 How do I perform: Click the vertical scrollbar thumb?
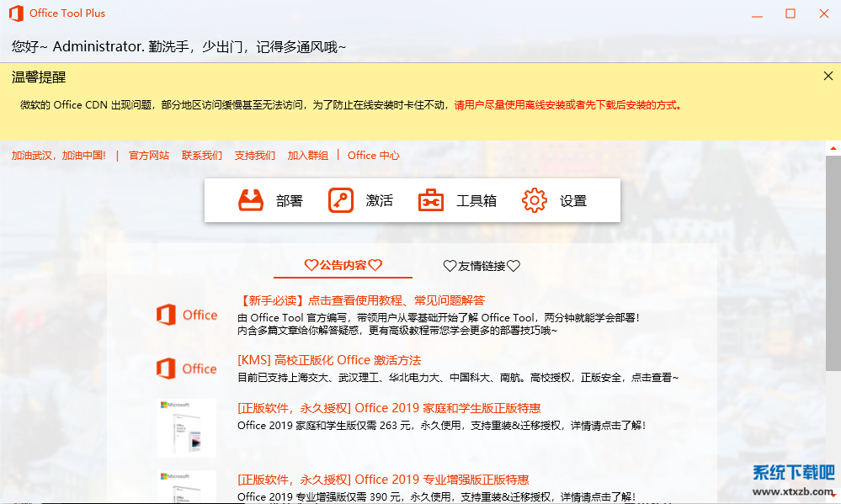[833, 263]
